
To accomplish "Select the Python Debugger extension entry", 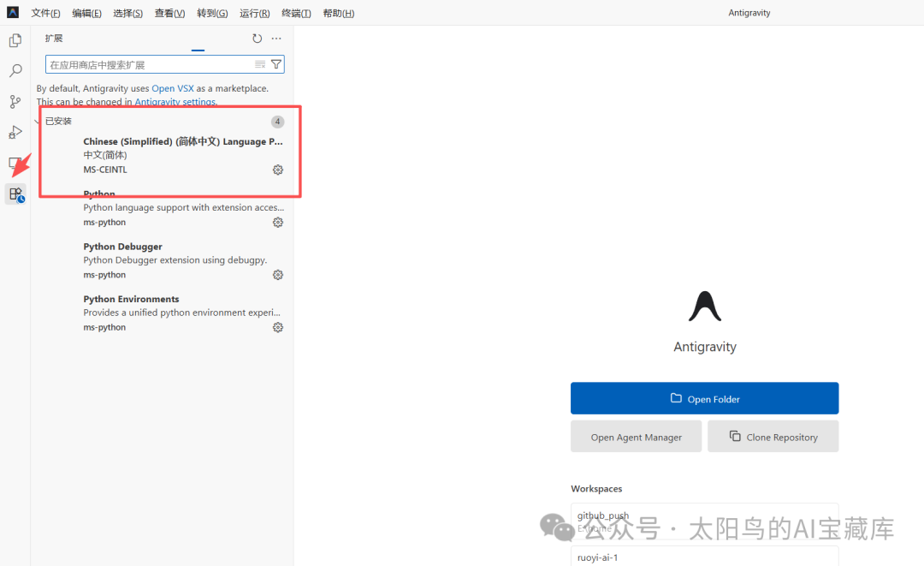I will click(x=162, y=260).
